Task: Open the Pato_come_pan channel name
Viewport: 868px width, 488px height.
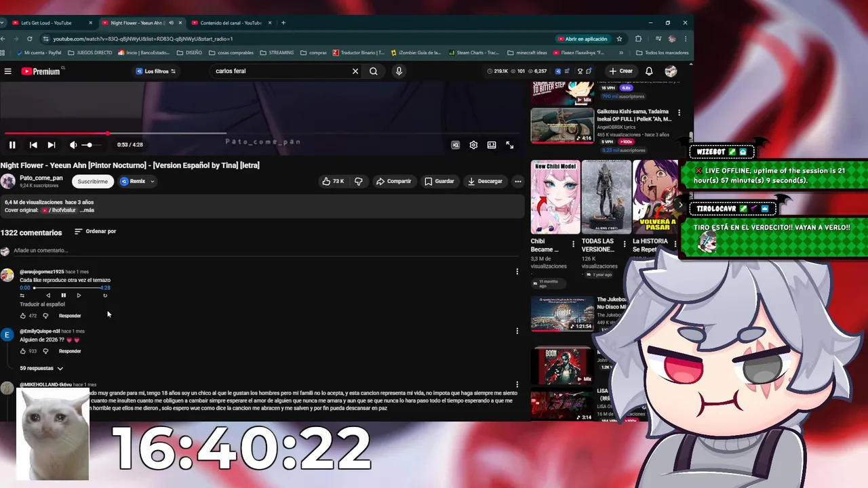Action: (41, 178)
